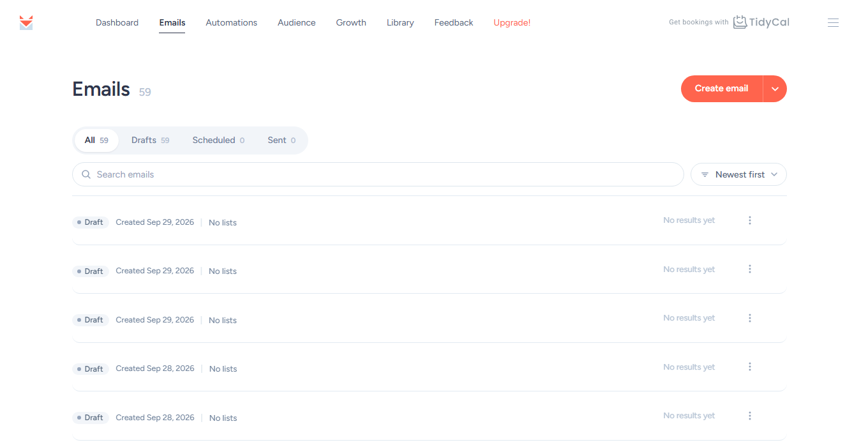
Task: Open Automations section
Action: point(232,22)
